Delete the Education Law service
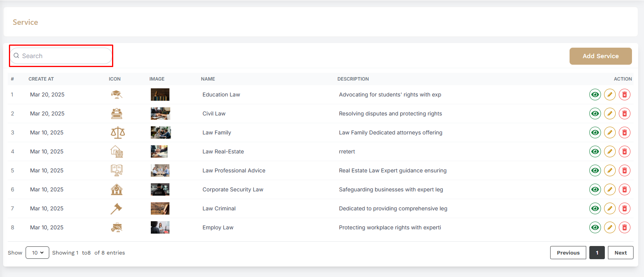 click(624, 95)
